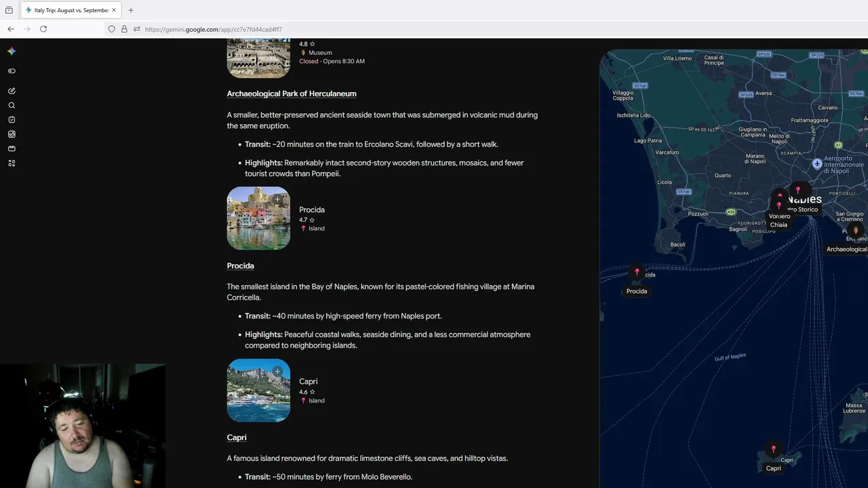Select the Italy Trip: August vs. September tab
This screenshot has width=868, height=488.
coord(71,10)
